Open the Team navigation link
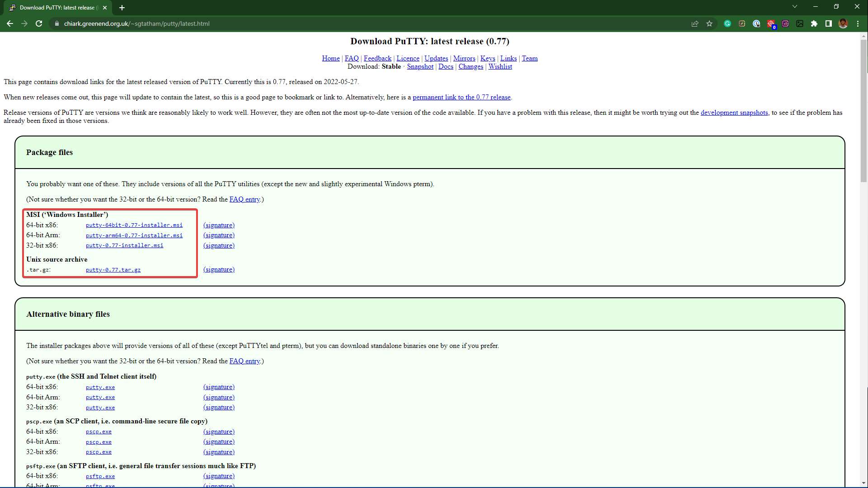868x488 pixels. pyautogui.click(x=530, y=58)
